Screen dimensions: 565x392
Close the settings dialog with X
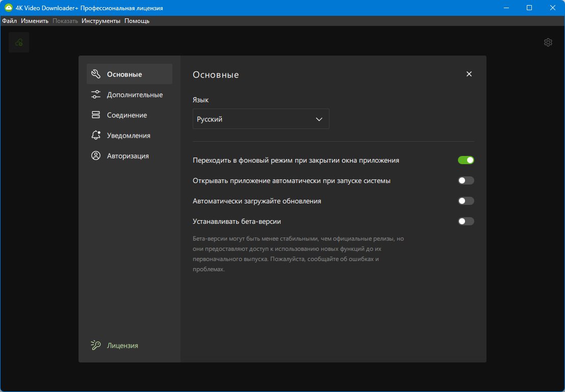click(469, 74)
